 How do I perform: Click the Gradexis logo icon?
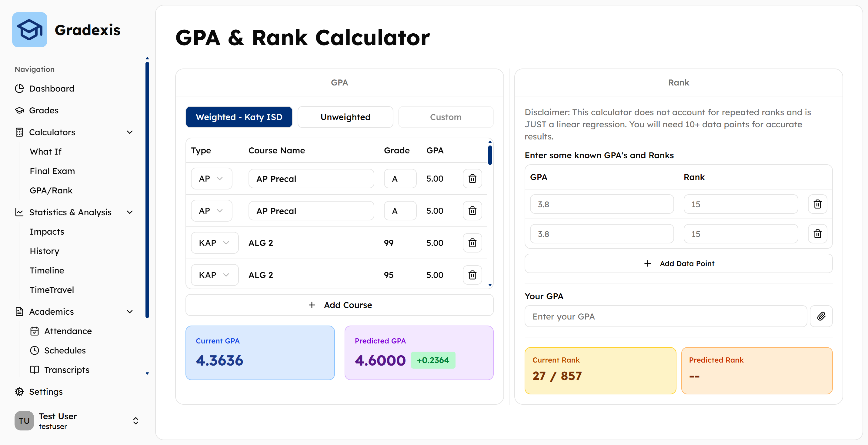[30, 30]
